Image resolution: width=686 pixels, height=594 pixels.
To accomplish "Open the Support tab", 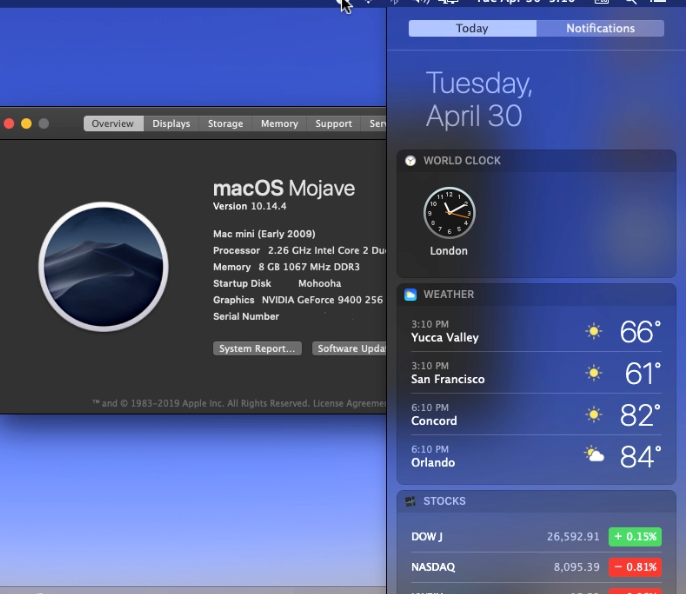I will tap(333, 124).
